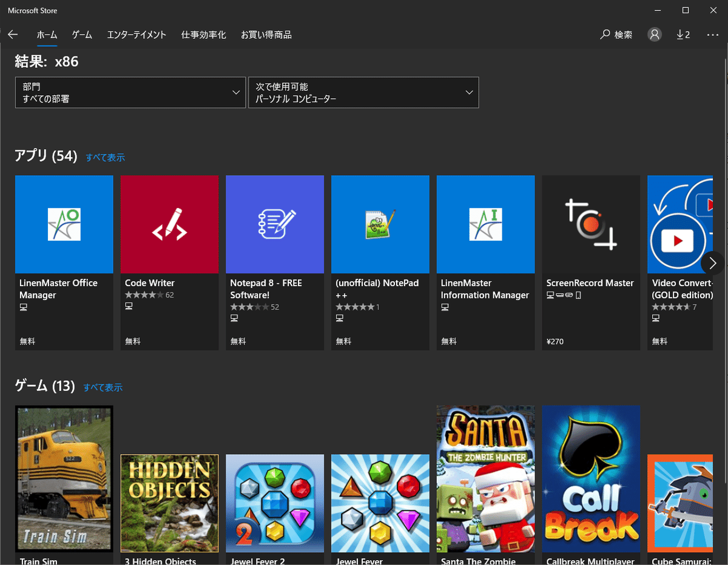The width and height of the screenshot is (728, 565).
Task: Open the Cube Samurai game thumbnail
Action: tap(680, 503)
